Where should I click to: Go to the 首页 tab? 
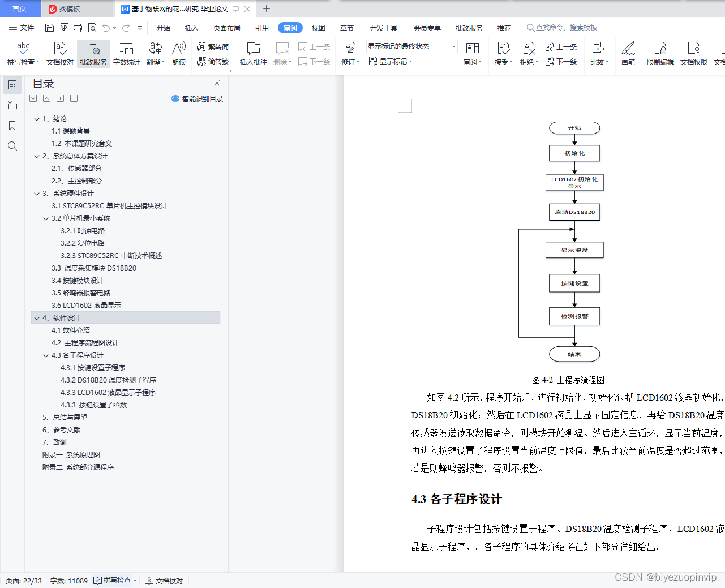(20, 8)
